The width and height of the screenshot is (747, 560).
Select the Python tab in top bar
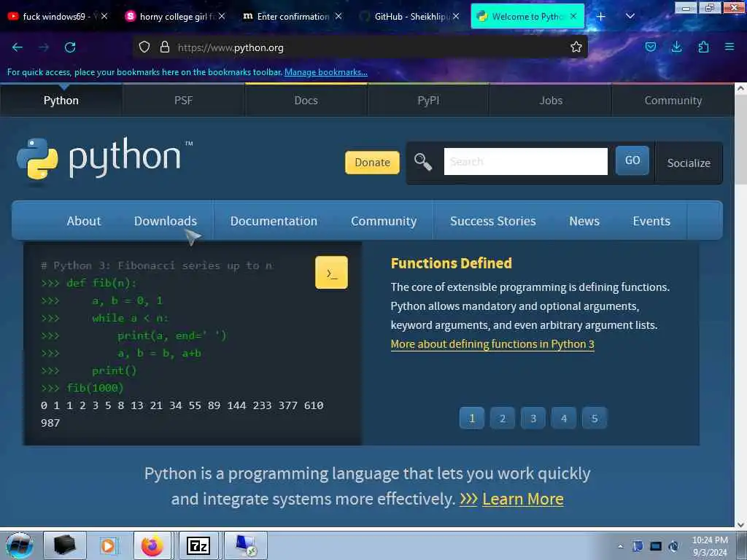(x=61, y=101)
